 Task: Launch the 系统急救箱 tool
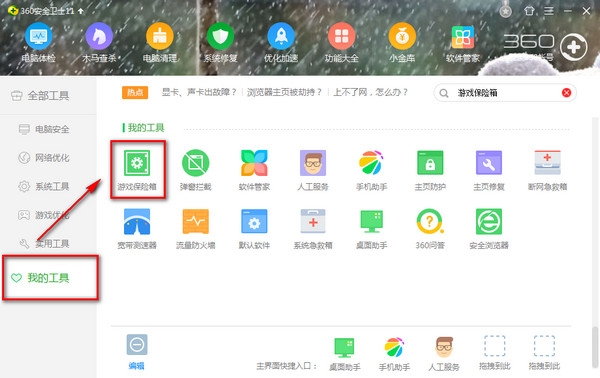coord(313,229)
